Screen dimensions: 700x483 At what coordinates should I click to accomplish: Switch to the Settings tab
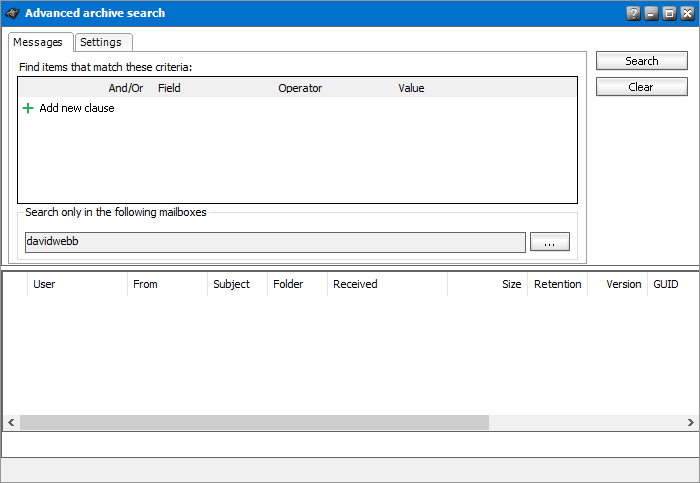tap(101, 42)
